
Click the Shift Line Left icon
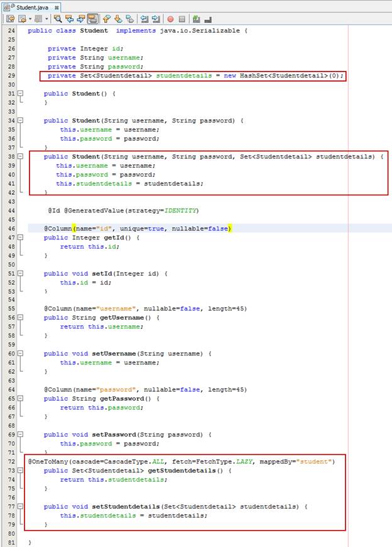(144, 19)
